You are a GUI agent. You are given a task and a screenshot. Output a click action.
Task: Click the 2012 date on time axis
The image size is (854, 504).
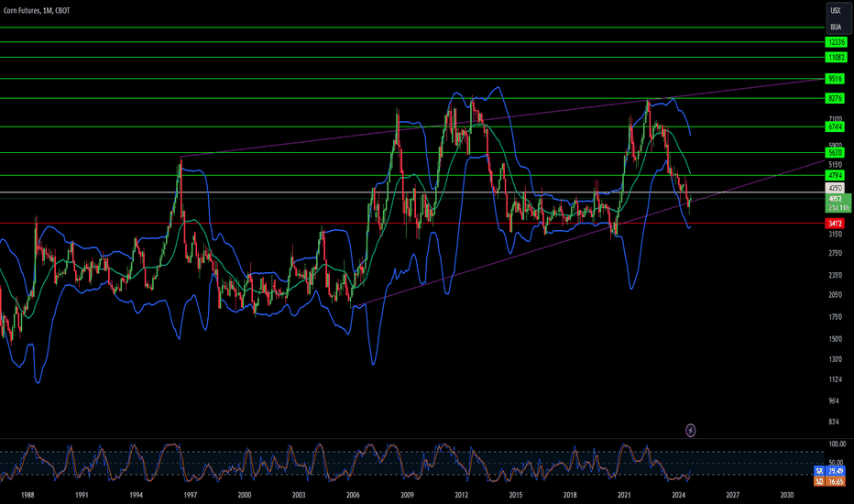[x=461, y=495]
